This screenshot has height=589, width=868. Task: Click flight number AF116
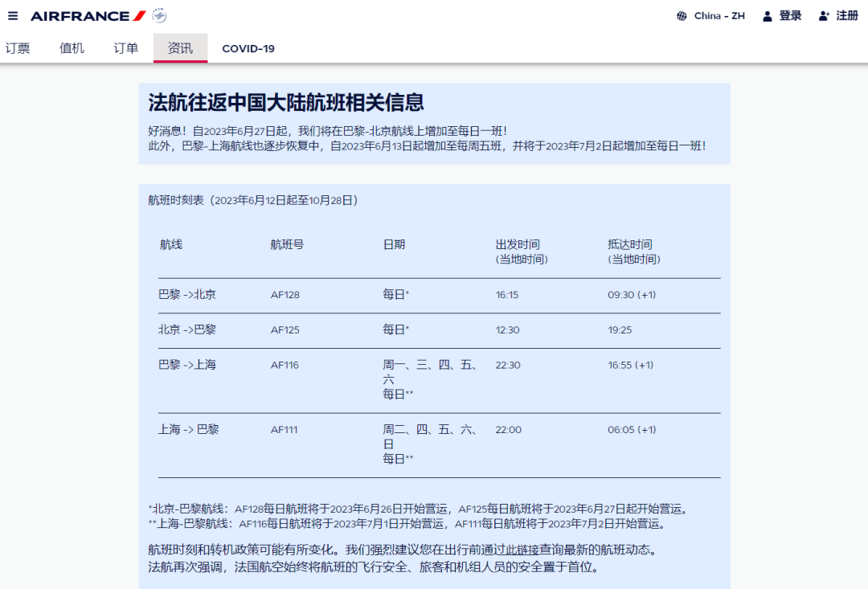[x=285, y=366]
